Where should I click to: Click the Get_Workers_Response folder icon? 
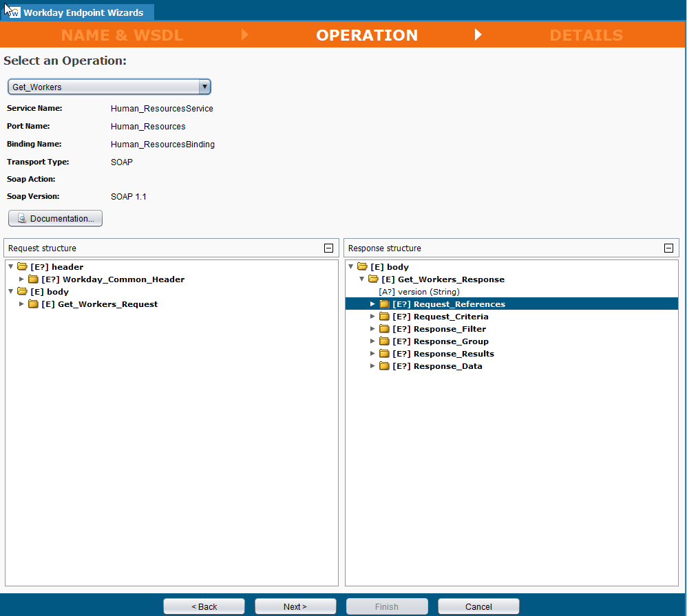click(x=373, y=279)
